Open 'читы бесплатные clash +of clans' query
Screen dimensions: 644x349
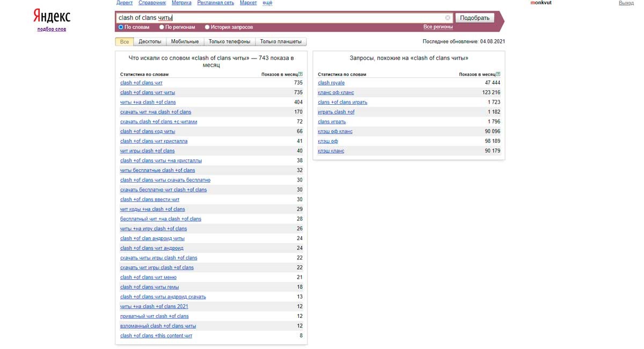tap(158, 170)
